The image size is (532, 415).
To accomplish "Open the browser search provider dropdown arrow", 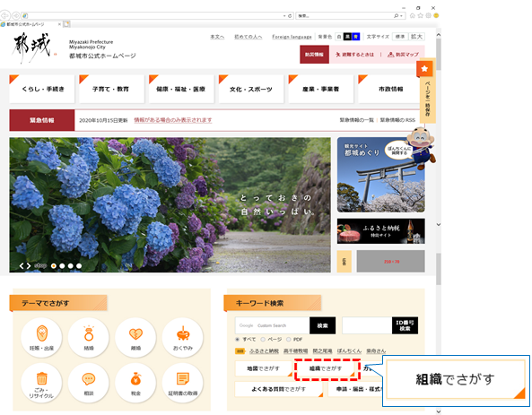I will [x=401, y=16].
